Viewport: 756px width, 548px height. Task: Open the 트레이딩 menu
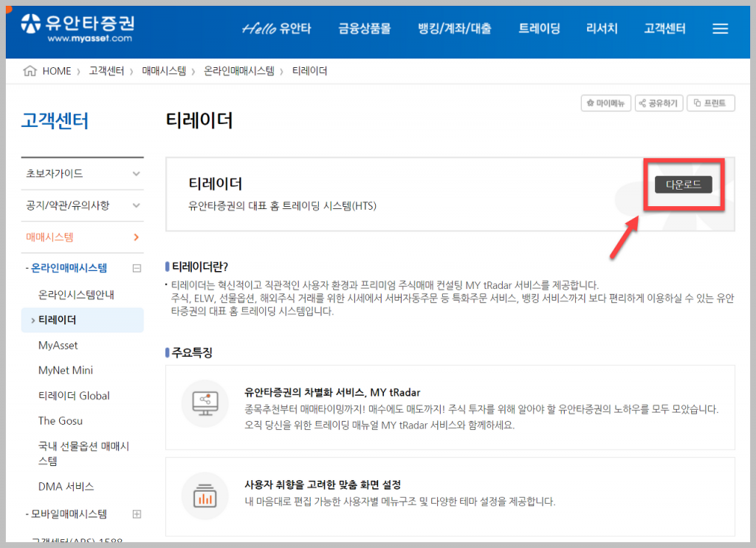pos(539,29)
